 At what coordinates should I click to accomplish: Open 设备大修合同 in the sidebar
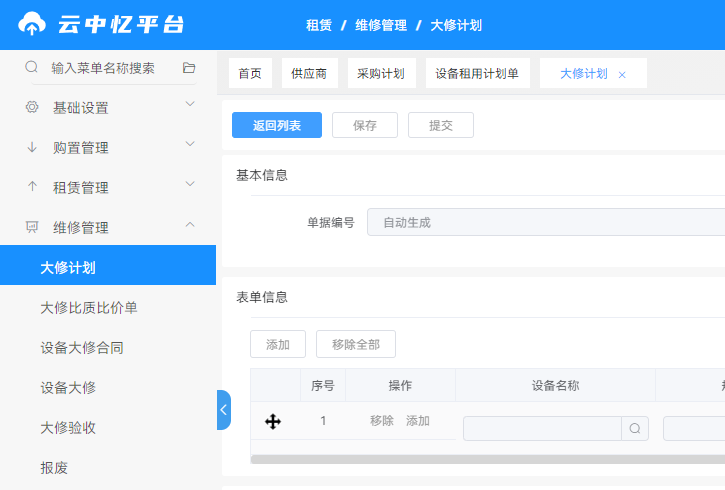coord(82,348)
